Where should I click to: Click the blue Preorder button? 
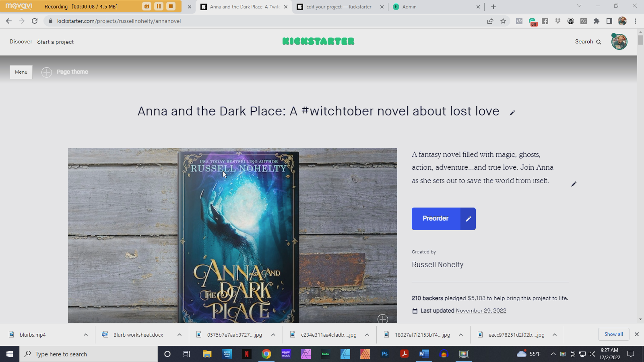pos(436,219)
